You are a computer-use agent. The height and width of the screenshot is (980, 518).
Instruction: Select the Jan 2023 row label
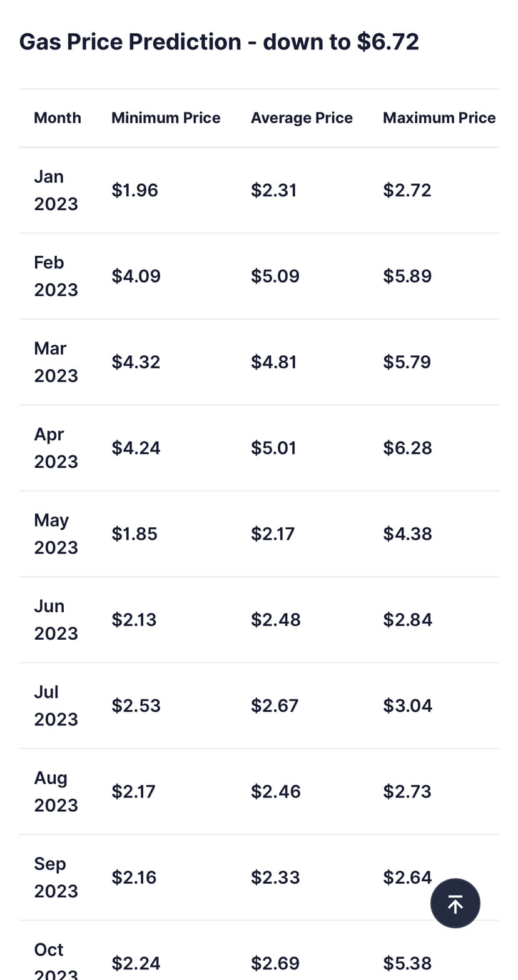click(x=56, y=190)
